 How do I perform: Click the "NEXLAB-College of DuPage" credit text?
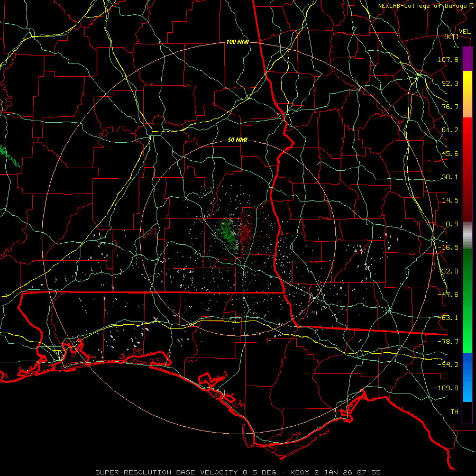coord(422,6)
